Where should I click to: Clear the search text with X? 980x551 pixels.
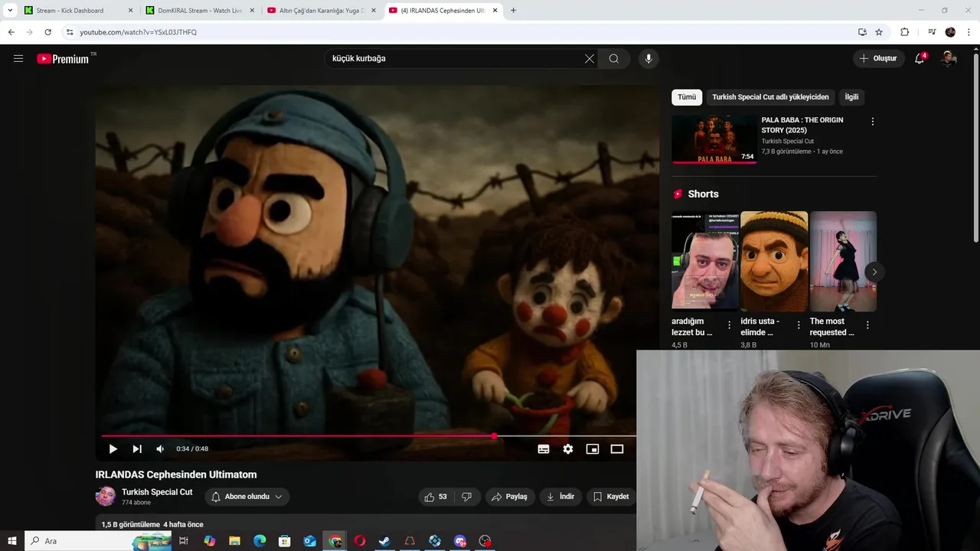590,58
